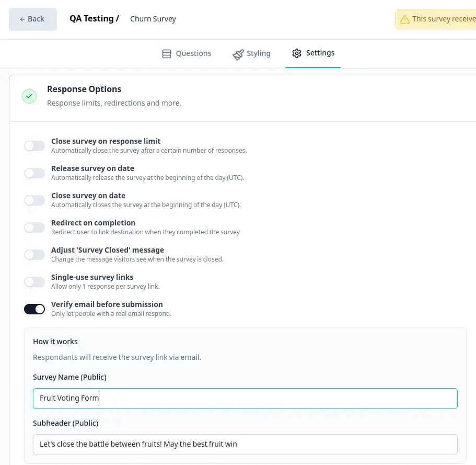Viewport: 476px width, 465px height.
Task: Open the Questions tab
Action: (x=187, y=53)
